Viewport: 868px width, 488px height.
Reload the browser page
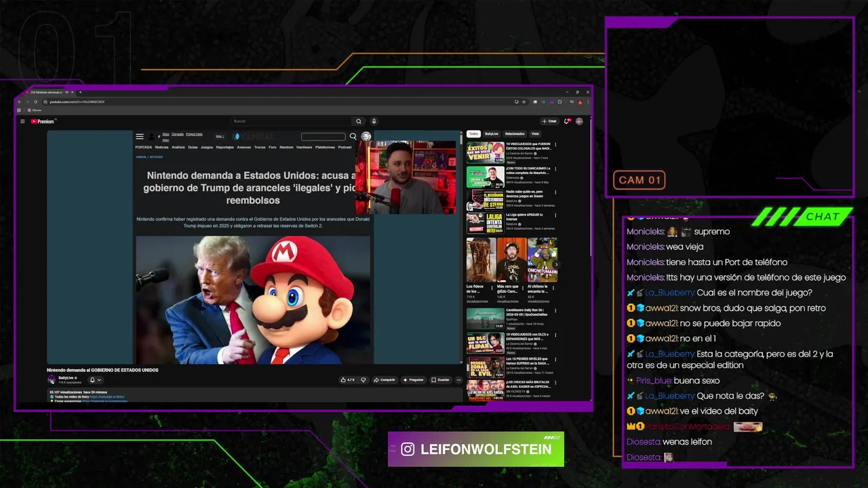36,102
